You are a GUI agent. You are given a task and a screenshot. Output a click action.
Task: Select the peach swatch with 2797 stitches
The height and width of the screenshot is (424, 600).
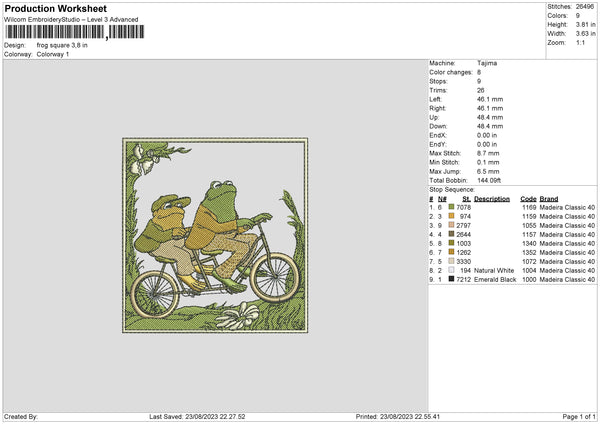[452, 225]
